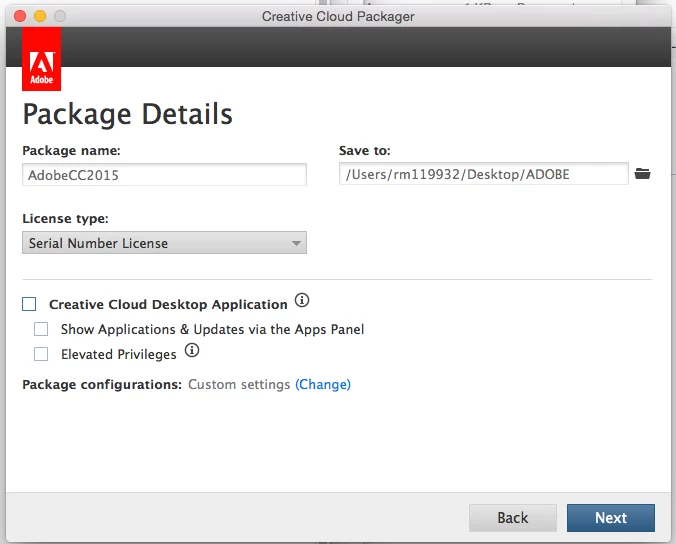Return to previous step with Back
The image size is (676, 544).
click(x=513, y=518)
